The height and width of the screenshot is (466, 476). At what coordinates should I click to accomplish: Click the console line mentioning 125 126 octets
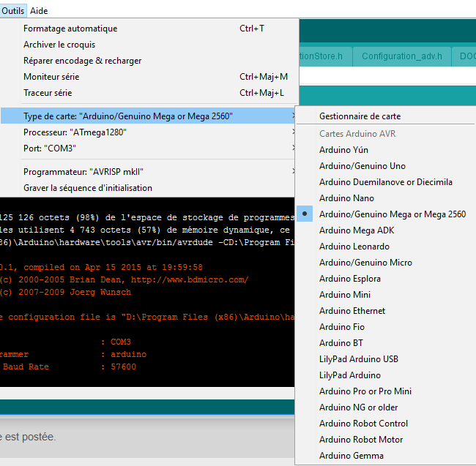(x=147, y=217)
